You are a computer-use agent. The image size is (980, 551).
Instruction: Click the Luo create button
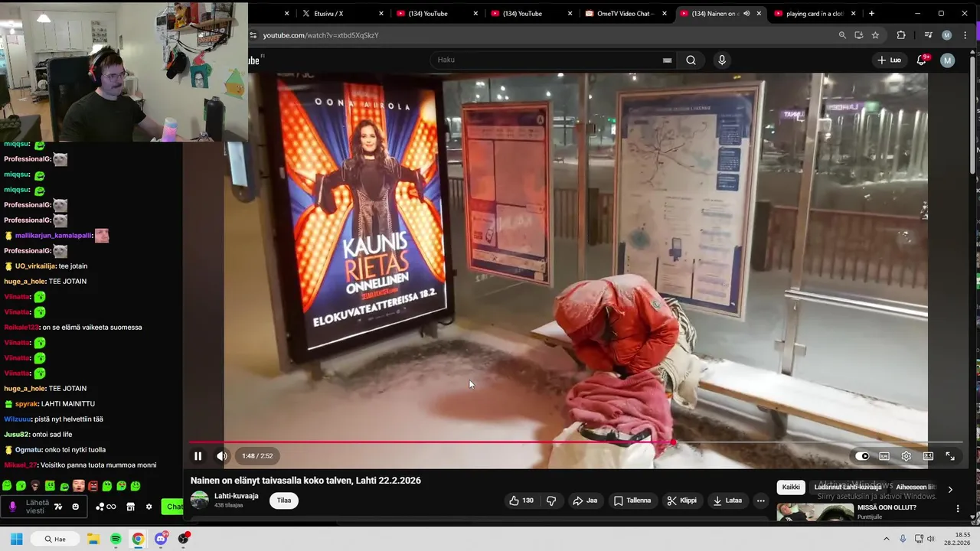tap(889, 60)
